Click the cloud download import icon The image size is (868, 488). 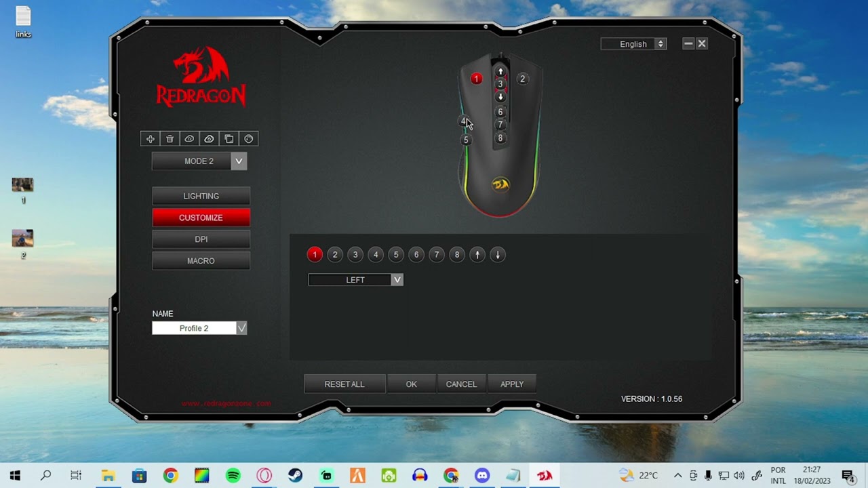tap(189, 139)
